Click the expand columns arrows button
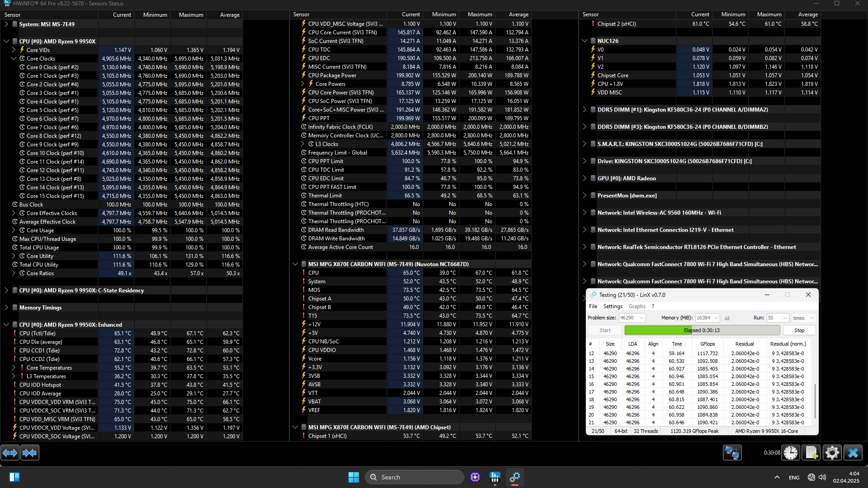868x488 pixels. (10, 452)
